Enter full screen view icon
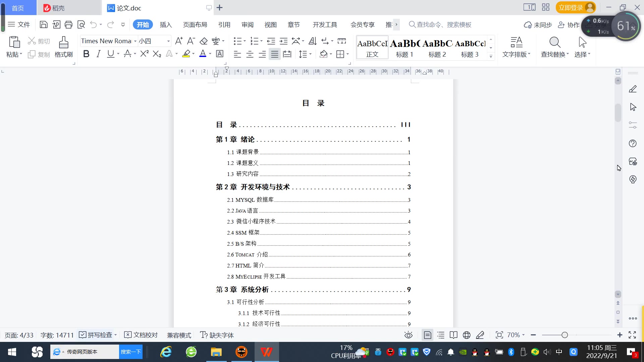This screenshot has width=644, height=362. pyautogui.click(x=632, y=335)
